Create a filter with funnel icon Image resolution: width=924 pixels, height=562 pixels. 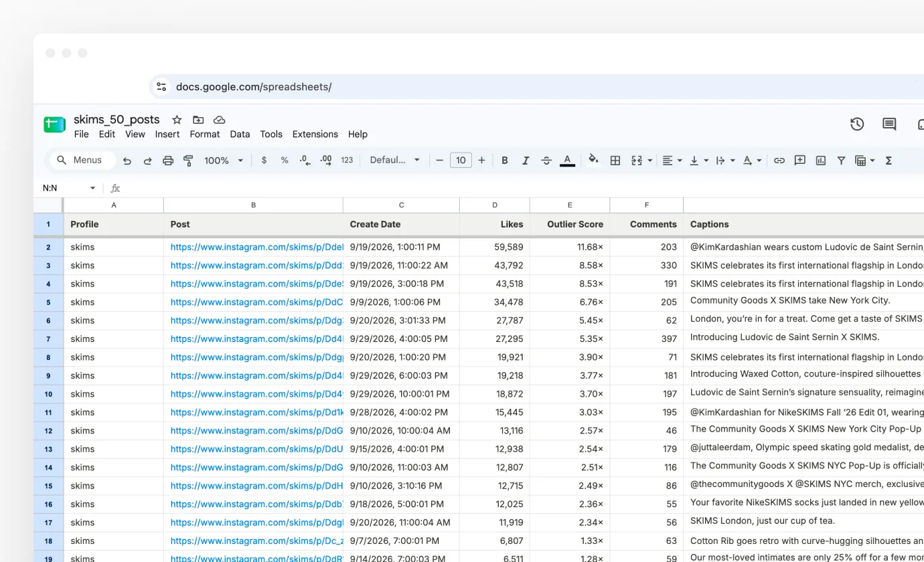(x=841, y=161)
